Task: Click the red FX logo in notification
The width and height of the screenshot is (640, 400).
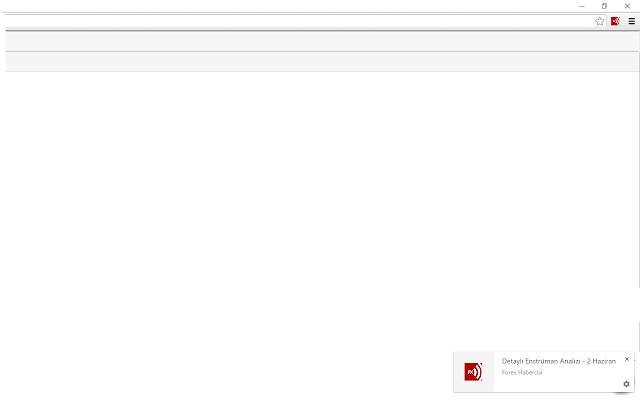Action: pyautogui.click(x=473, y=372)
